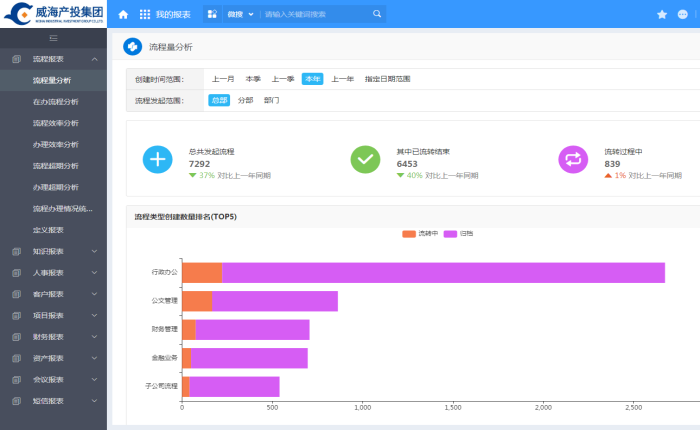Collapse sidebar using the hamburger icon
Viewport: 700px width, 430px height.
tap(53, 37)
